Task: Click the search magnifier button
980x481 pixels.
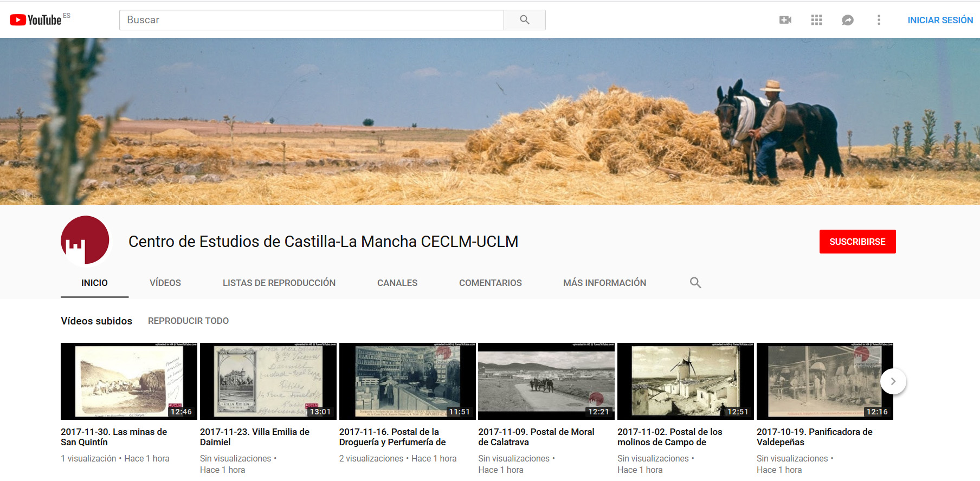Action: (x=524, y=20)
